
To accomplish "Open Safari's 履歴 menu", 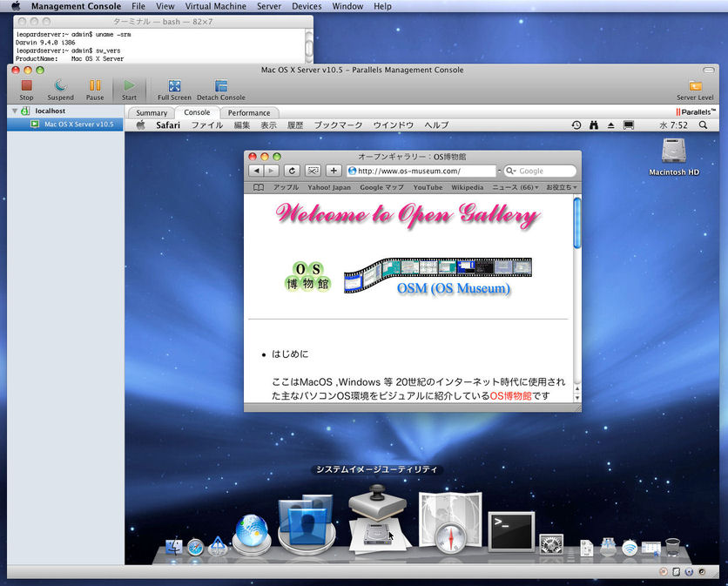I will (295, 125).
